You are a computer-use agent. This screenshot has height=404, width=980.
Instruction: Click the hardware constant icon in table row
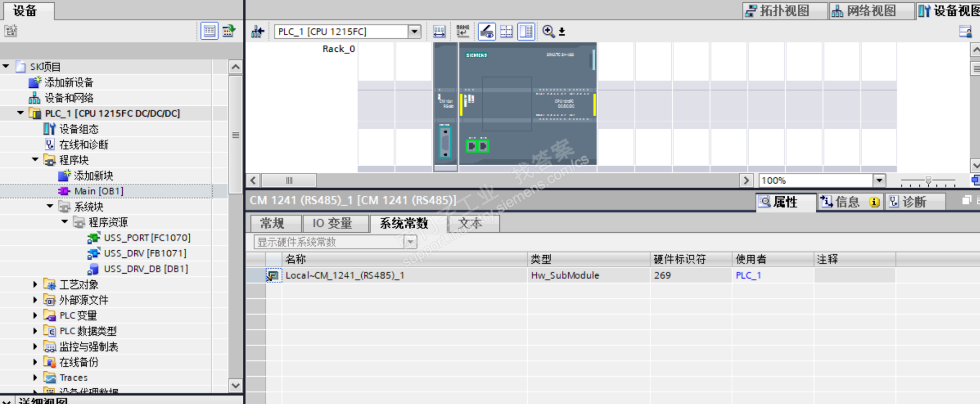[x=273, y=275]
